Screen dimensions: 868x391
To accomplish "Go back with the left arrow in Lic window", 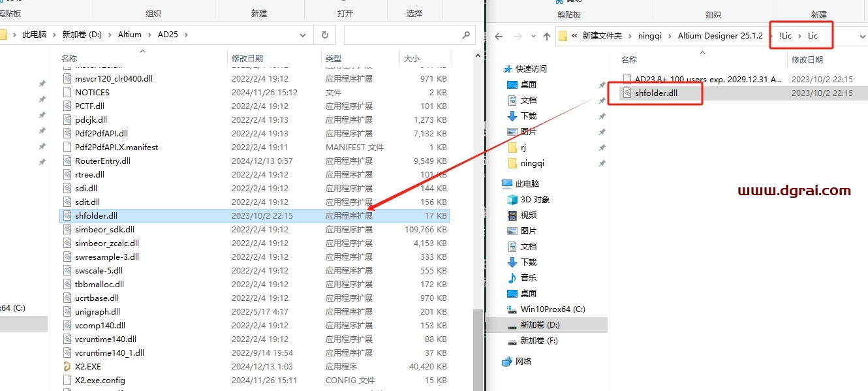I will (x=499, y=36).
